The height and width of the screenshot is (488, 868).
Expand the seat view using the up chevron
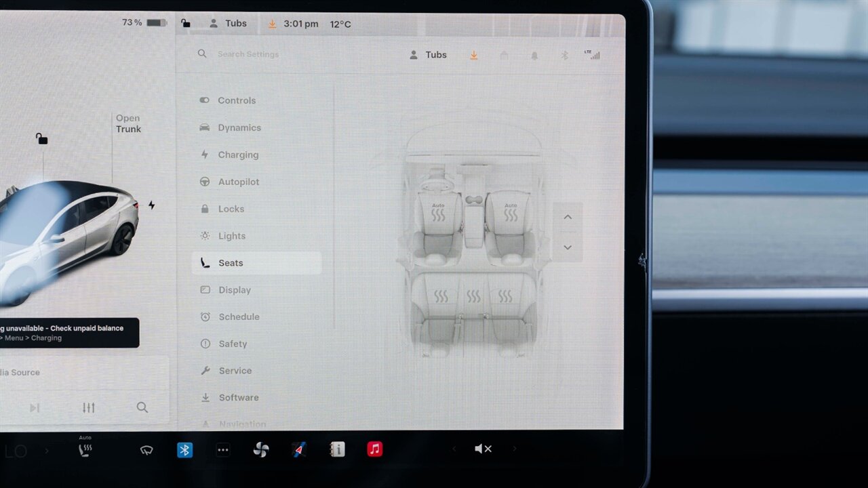click(568, 217)
